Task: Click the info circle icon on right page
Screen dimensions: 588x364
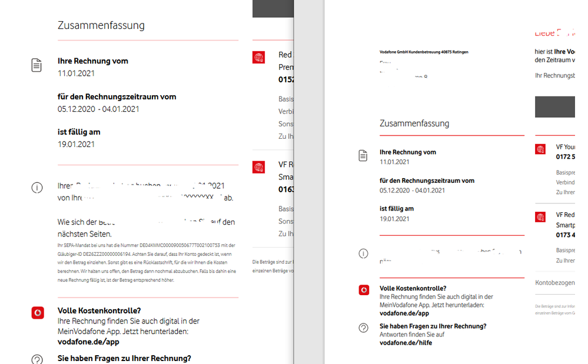Action: click(363, 253)
